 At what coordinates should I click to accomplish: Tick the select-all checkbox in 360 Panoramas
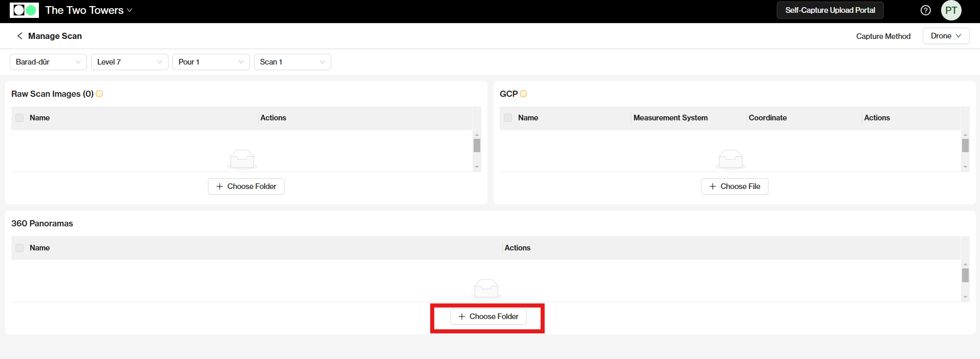19,248
